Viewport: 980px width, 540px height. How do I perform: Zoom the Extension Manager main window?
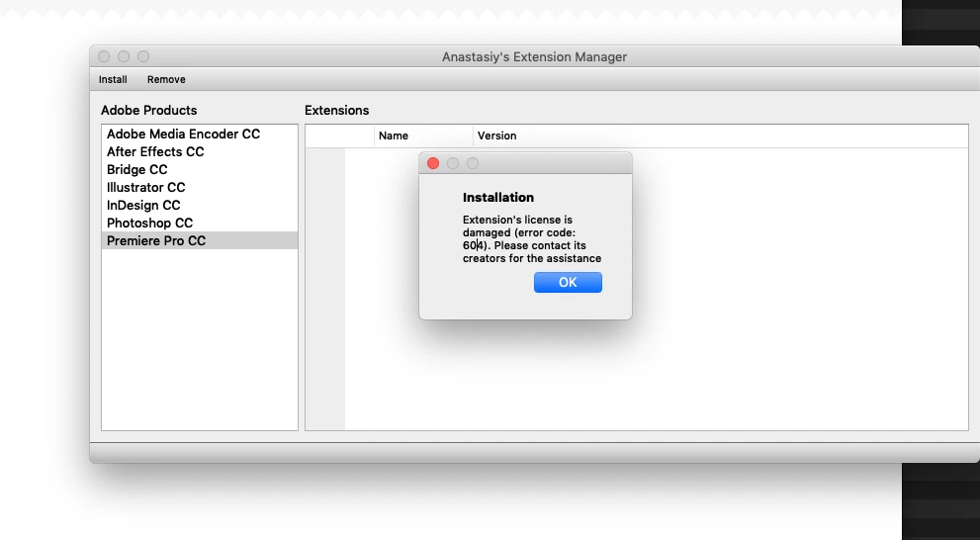point(143,56)
